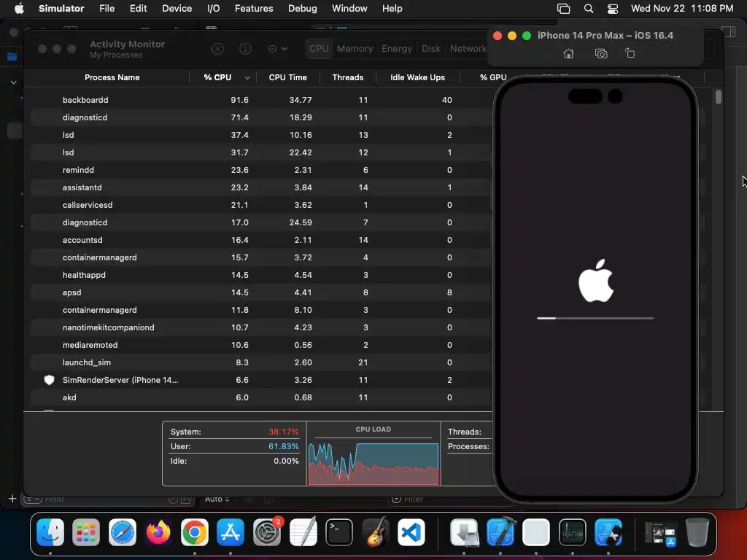The width and height of the screenshot is (747, 560).
Task: Open System Settings from the Dock
Action: pos(267,532)
